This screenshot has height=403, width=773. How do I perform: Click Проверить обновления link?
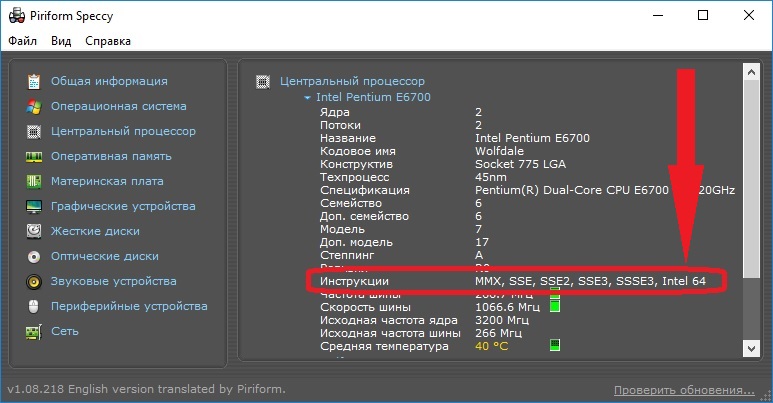(x=684, y=390)
